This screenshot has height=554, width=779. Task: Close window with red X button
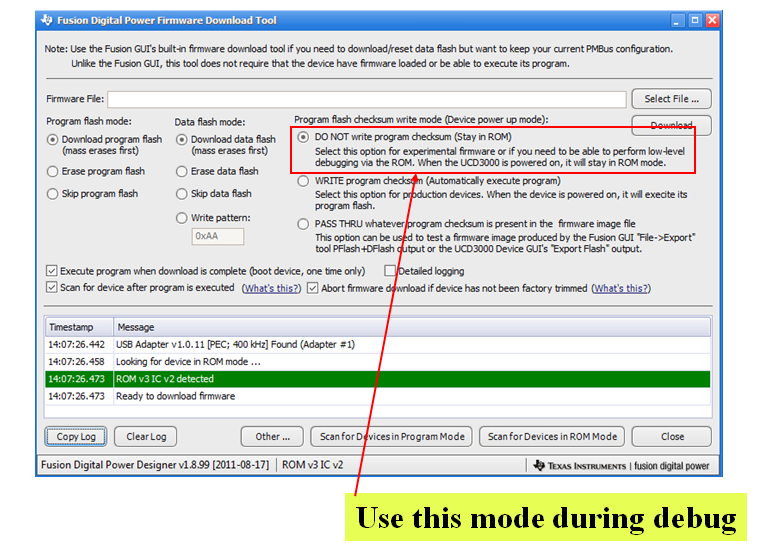pyautogui.click(x=712, y=20)
